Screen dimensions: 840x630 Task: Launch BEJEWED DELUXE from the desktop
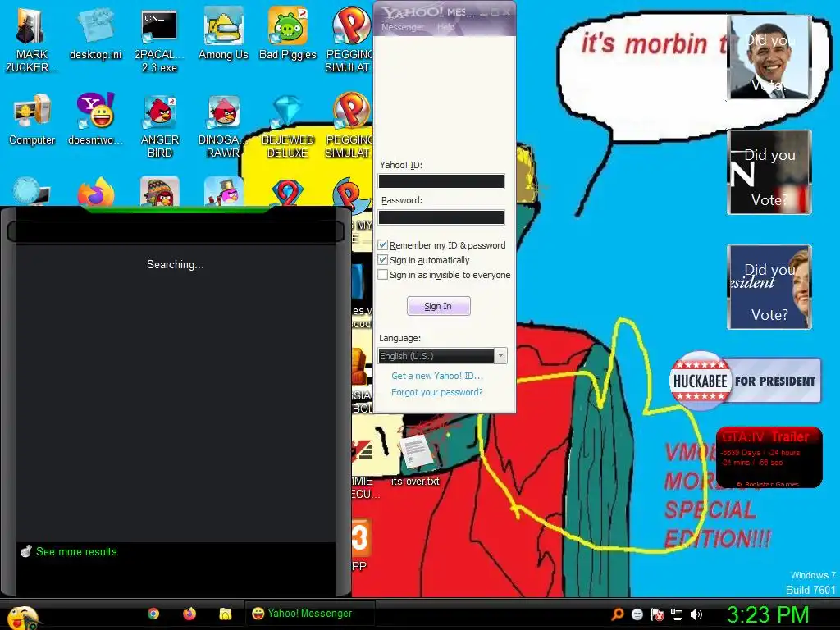coord(288,126)
